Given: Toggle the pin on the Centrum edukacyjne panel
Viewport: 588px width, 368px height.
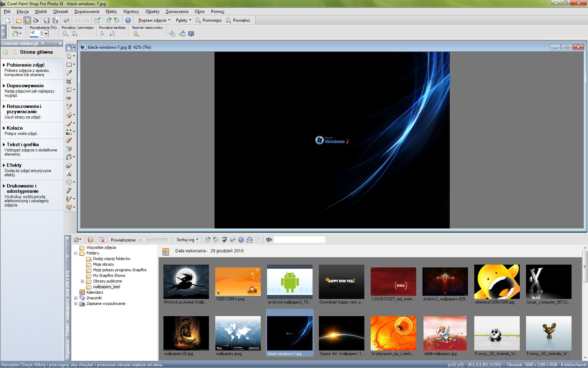Looking at the screenshot, I should pyautogui.click(x=43, y=43).
